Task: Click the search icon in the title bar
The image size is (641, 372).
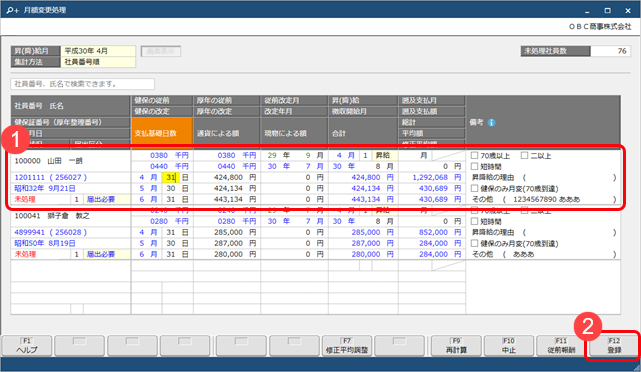Action: (x=11, y=10)
